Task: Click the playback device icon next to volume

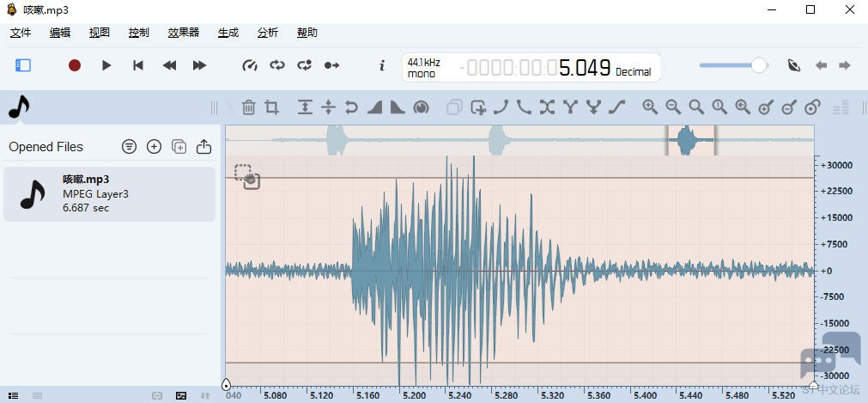Action: (x=794, y=65)
